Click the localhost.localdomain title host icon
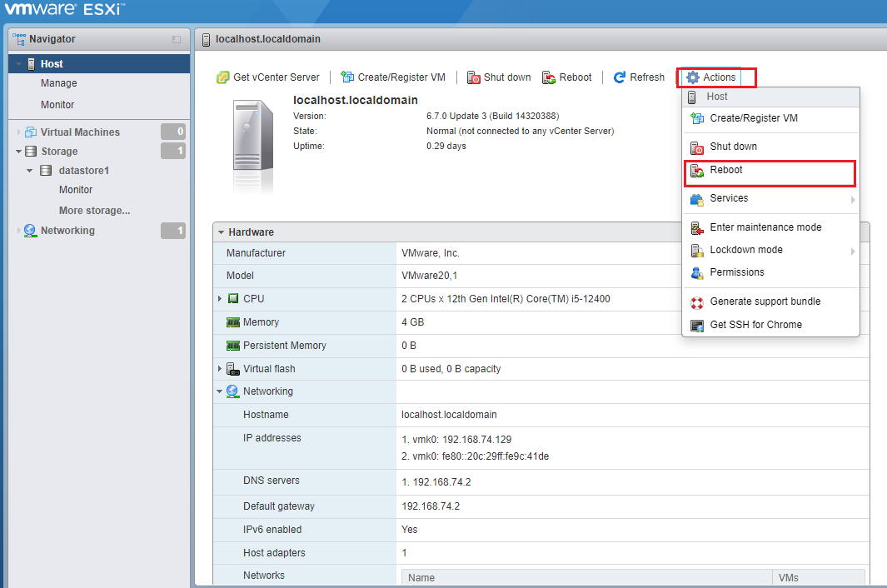887x588 pixels. (x=206, y=40)
